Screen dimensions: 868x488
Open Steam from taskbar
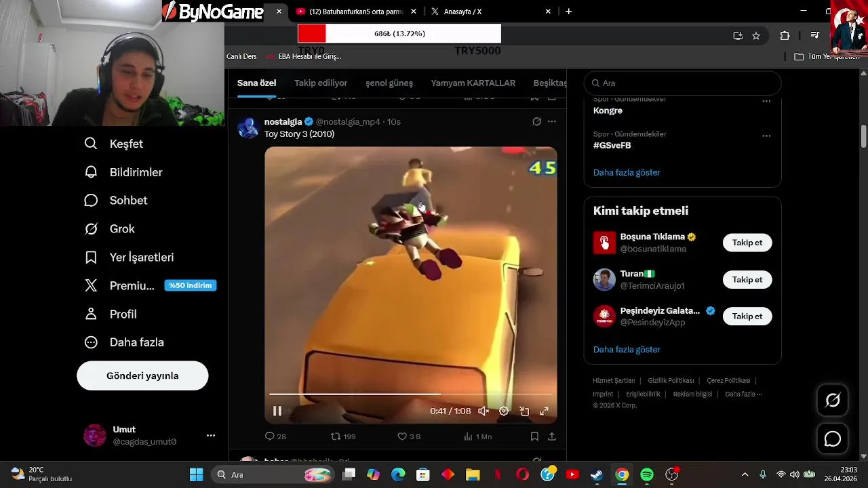pyautogui.click(x=597, y=474)
